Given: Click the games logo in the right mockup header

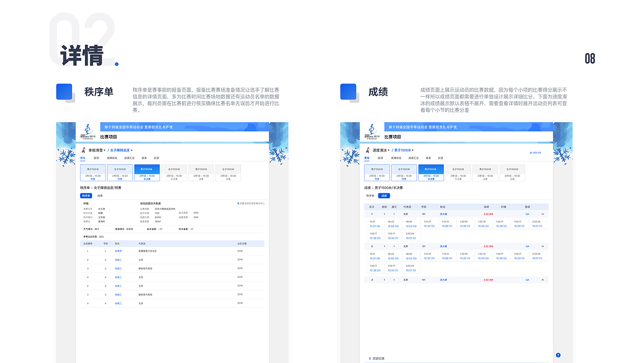Looking at the screenshot, I should (372, 131).
